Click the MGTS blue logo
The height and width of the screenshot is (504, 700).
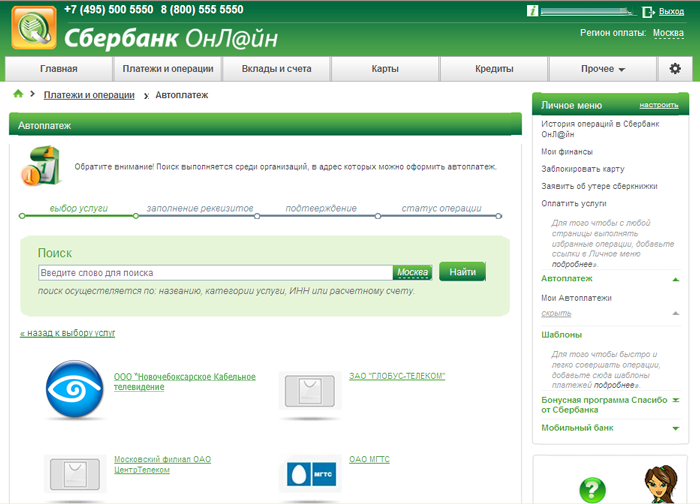point(311,474)
